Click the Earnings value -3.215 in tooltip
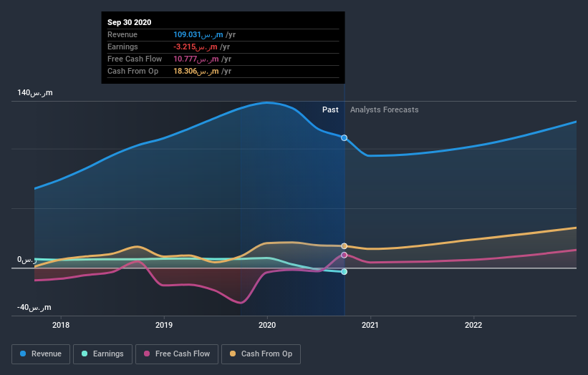Image resolution: width=588 pixels, height=375 pixels. pyautogui.click(x=196, y=47)
